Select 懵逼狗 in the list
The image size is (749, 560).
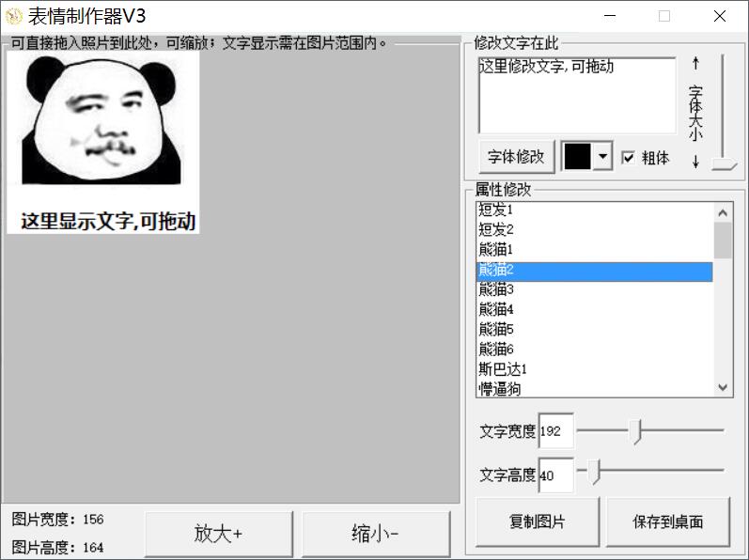pyautogui.click(x=594, y=389)
